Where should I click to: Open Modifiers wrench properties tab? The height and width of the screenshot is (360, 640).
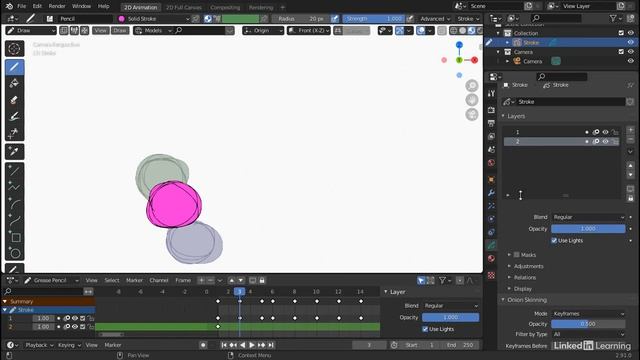(491, 192)
